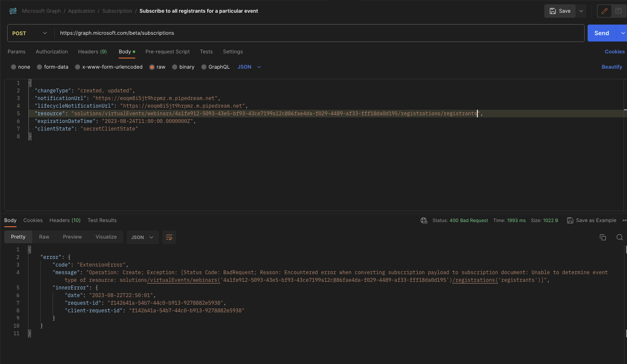Open the Send options arrow
The width and height of the screenshot is (627, 364).
tap(623, 33)
